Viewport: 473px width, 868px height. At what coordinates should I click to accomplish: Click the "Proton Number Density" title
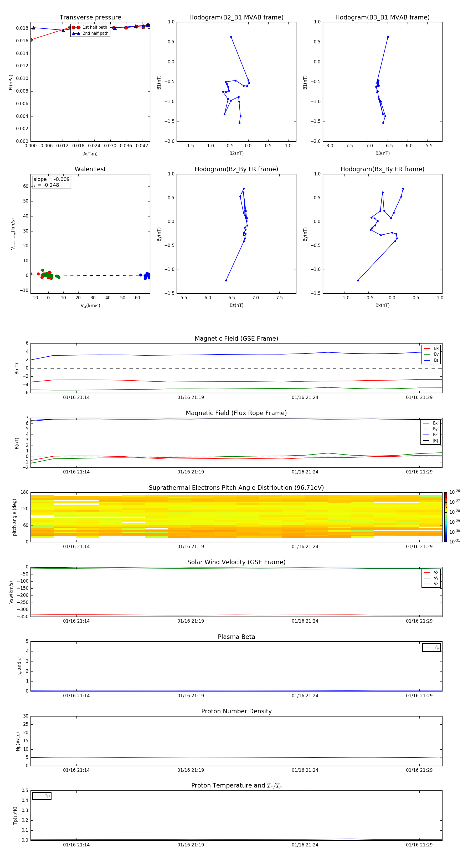[236, 711]
